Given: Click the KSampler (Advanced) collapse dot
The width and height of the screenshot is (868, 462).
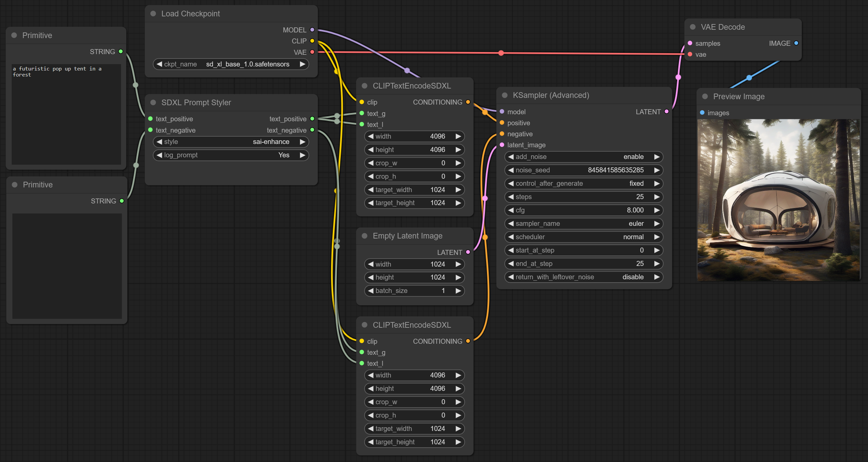Looking at the screenshot, I should tap(505, 95).
